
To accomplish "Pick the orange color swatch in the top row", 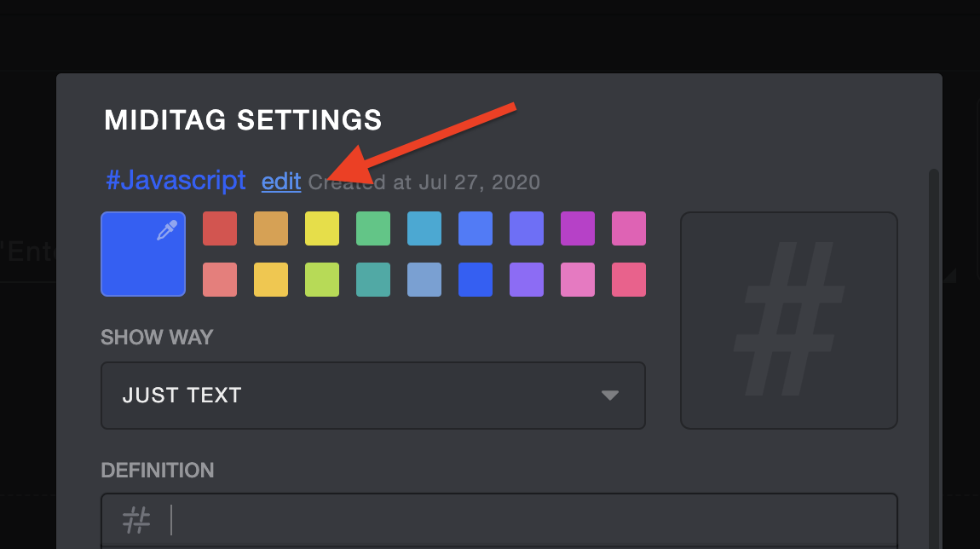I will pos(271,228).
